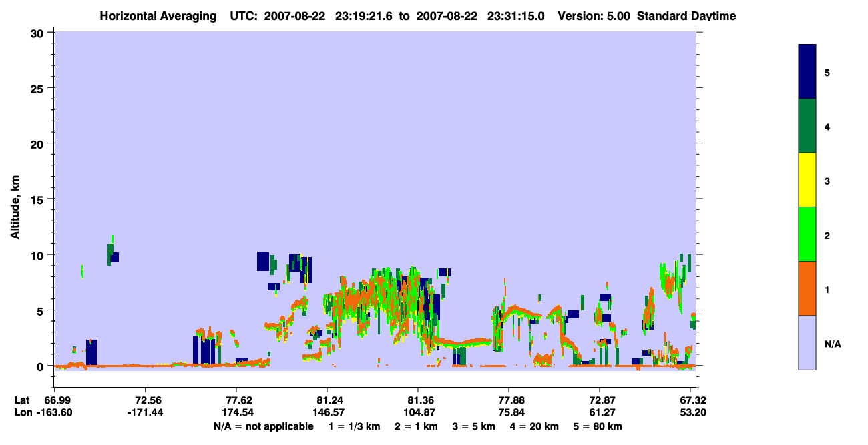Image resolution: width=868 pixels, height=445 pixels.
Task: Click the colorbar label 5
Action: pos(827,73)
